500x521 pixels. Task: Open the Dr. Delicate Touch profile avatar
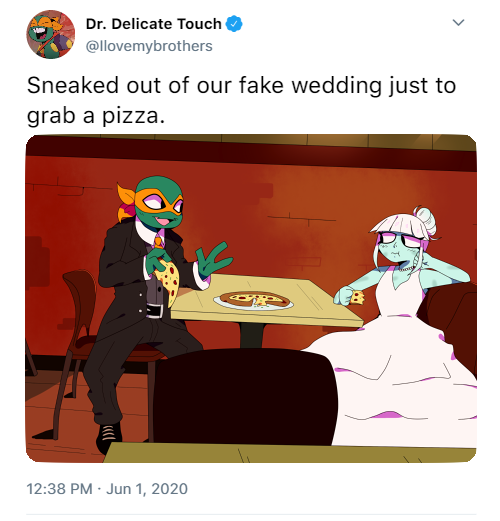[x=51, y=34]
